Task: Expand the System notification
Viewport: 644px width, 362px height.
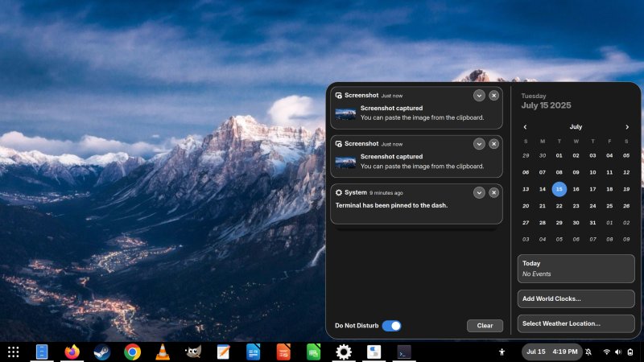Action: 479,192
